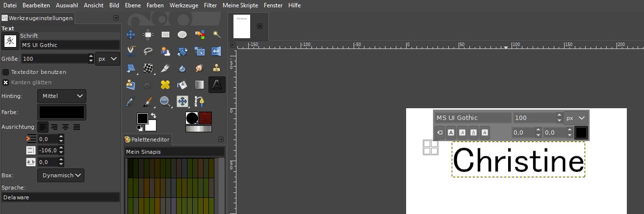
Task: Open the Filter menu
Action: point(210,5)
